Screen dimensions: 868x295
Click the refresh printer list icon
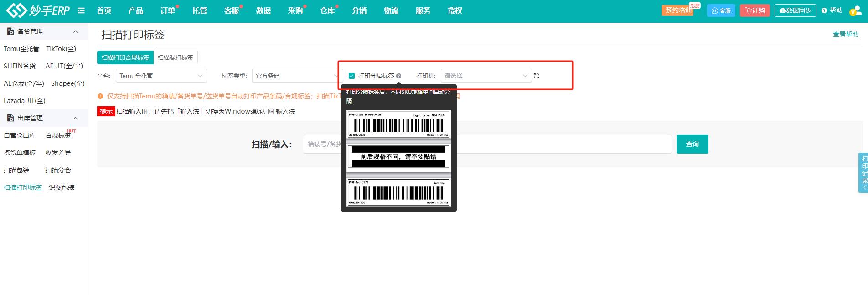point(537,76)
